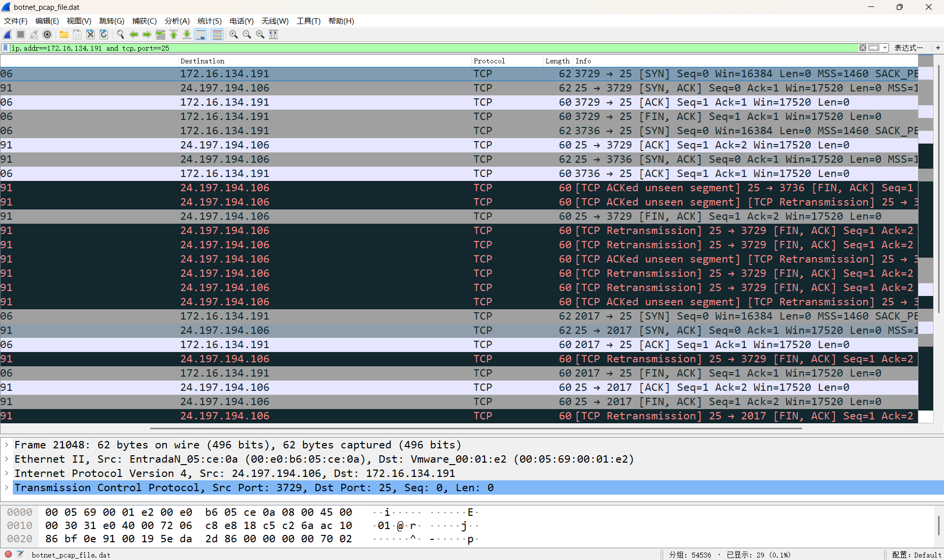Save this capture file
The height and width of the screenshot is (560, 944).
77,34
